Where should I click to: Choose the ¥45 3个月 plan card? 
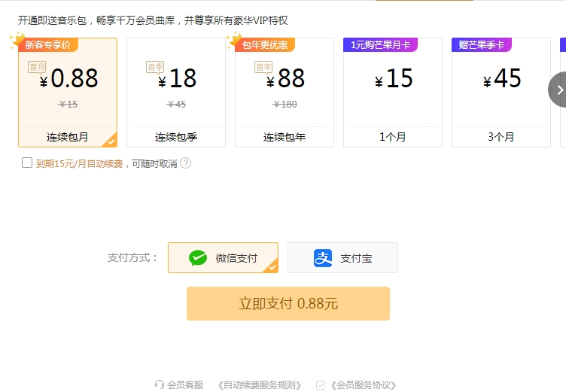(501, 93)
